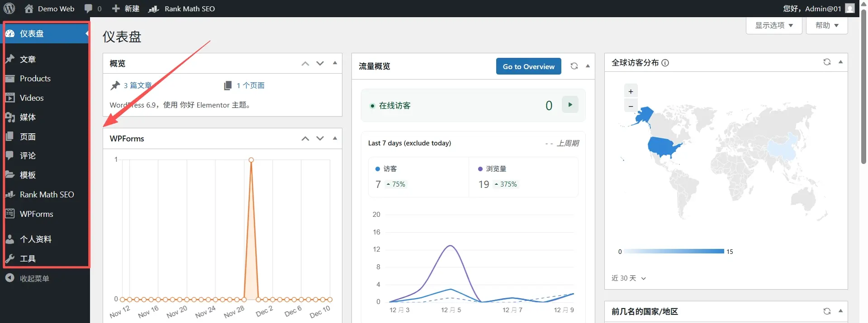Open Products in the sidebar menu
The height and width of the screenshot is (323, 868).
point(45,79)
